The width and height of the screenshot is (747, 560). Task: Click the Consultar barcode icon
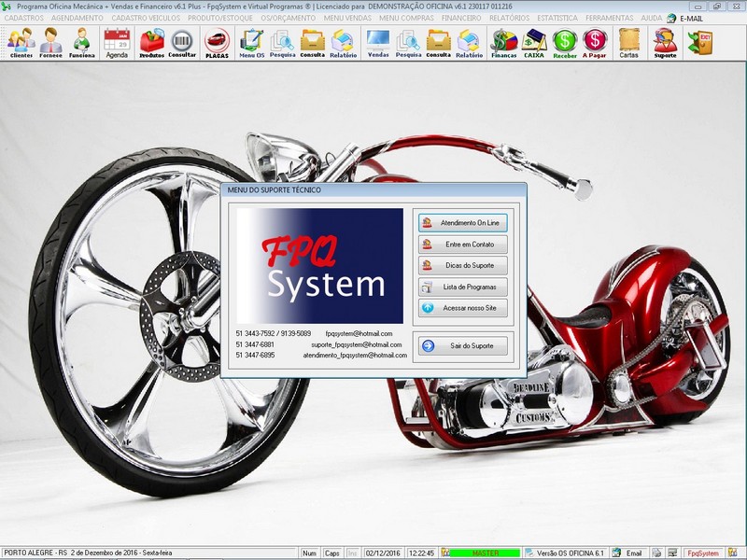[x=182, y=43]
